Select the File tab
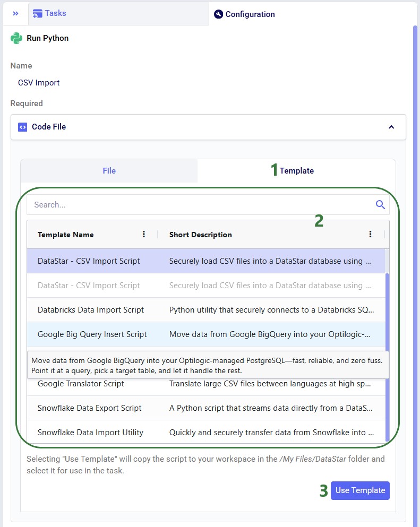This screenshot has width=420, height=527. (109, 171)
